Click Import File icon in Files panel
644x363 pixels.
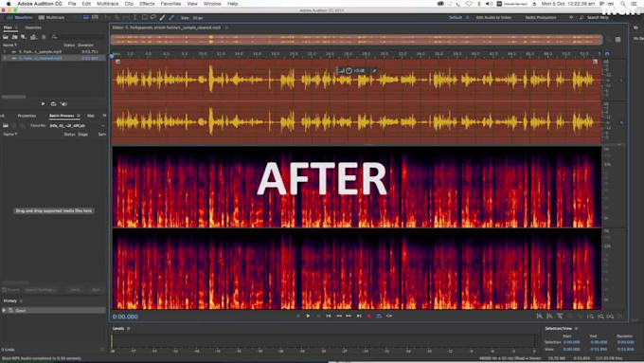click(15, 37)
